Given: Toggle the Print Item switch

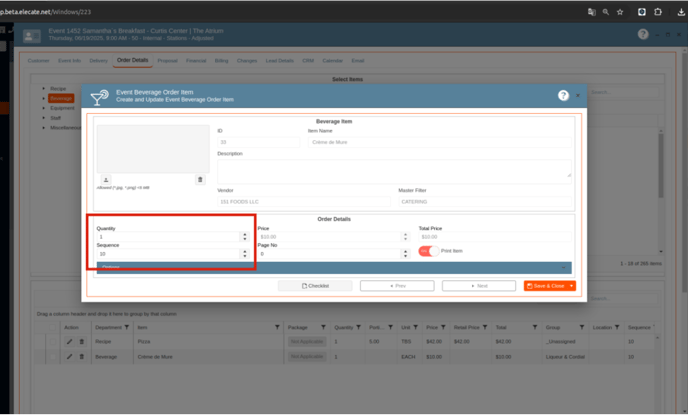Looking at the screenshot, I should [x=428, y=251].
